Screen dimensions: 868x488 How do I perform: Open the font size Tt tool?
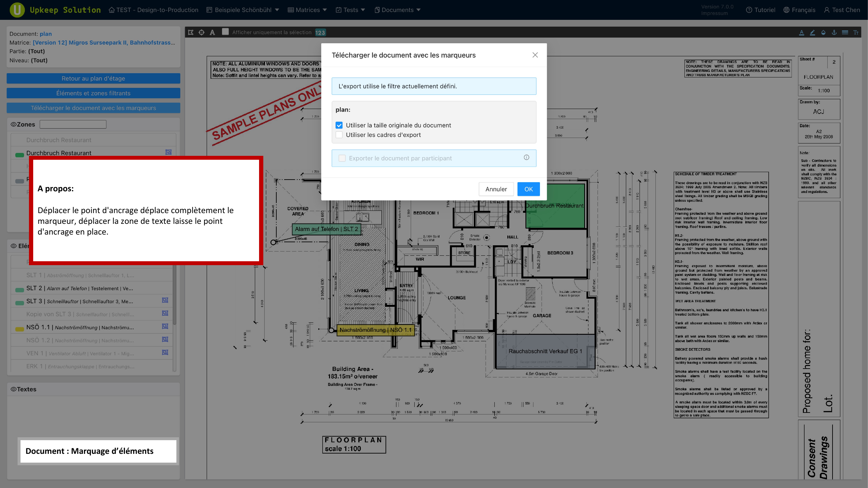pyautogui.click(x=856, y=32)
